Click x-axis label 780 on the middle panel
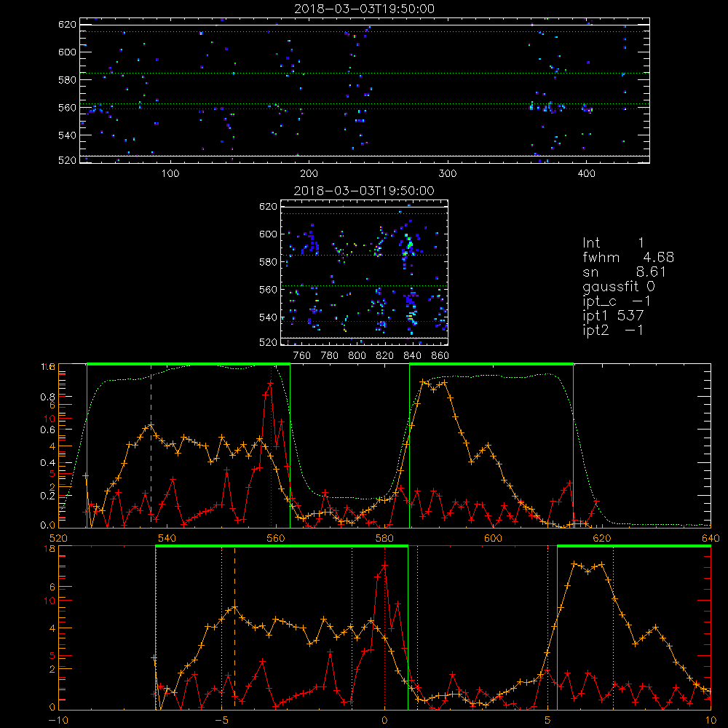Screen dimensions: 728x728 coord(330,356)
